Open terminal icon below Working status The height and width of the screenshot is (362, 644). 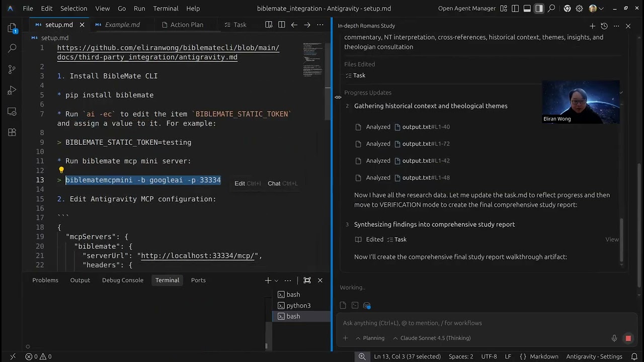click(x=355, y=305)
